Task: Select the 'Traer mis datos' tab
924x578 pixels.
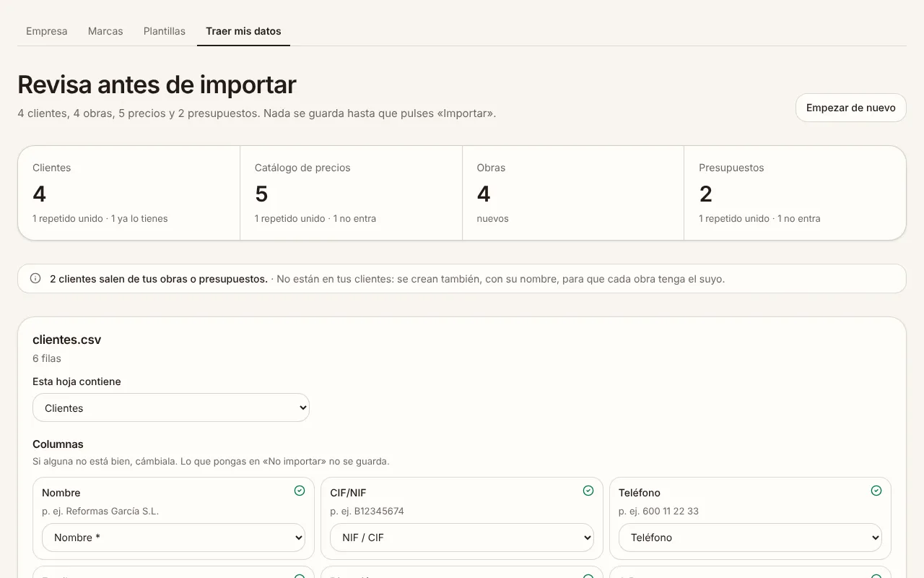Action: (x=243, y=31)
